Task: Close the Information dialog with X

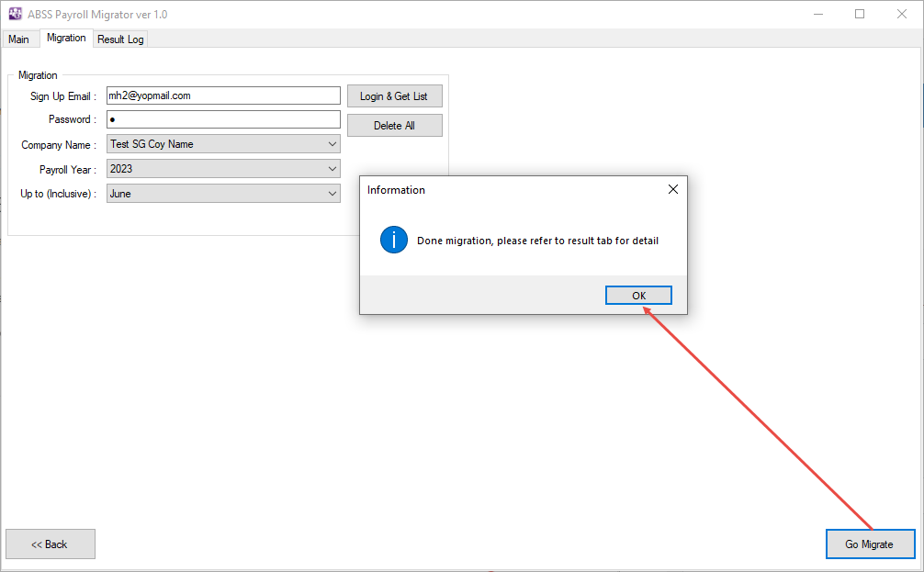Action: pos(673,189)
